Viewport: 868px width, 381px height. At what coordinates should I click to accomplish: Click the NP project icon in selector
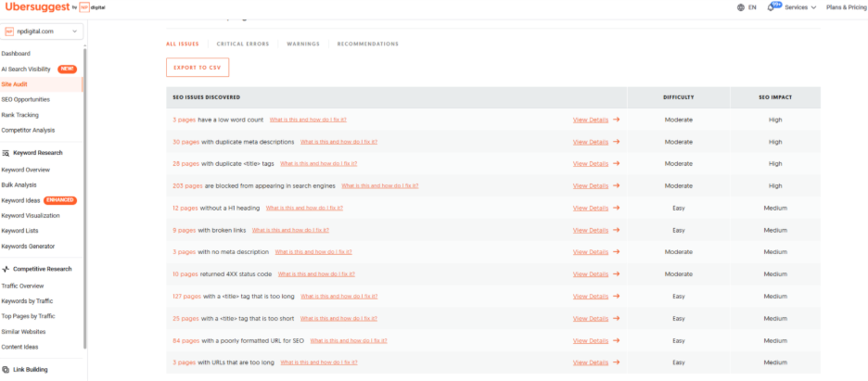point(9,32)
